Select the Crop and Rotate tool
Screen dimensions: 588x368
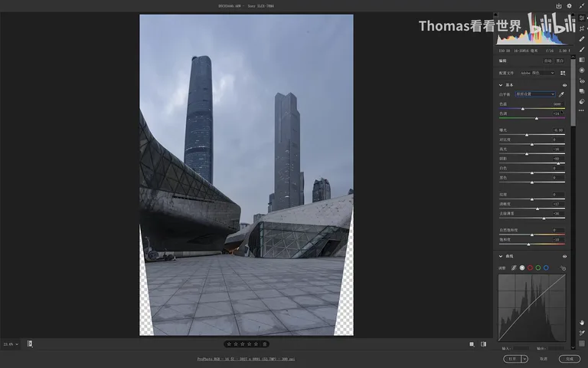click(582, 28)
